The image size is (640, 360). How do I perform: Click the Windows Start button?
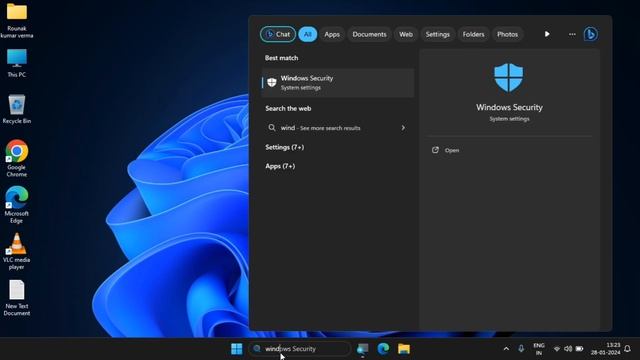(x=236, y=349)
